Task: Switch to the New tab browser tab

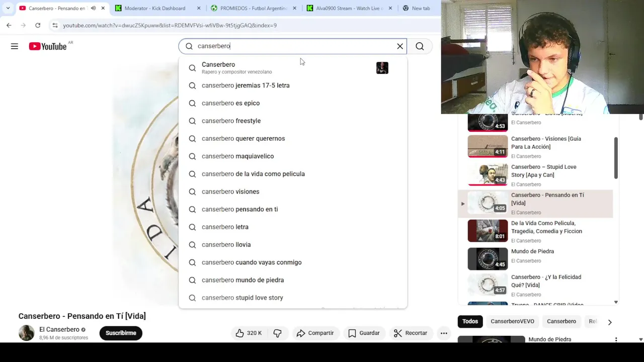Action: coord(420,8)
